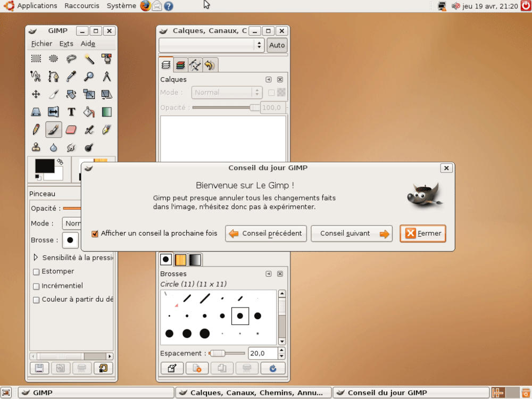Select the Ellipse Select tool

(x=54, y=59)
